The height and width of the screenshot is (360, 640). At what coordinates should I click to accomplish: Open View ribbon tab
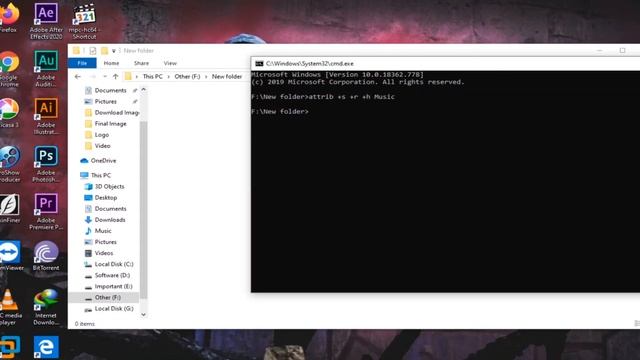click(x=170, y=63)
